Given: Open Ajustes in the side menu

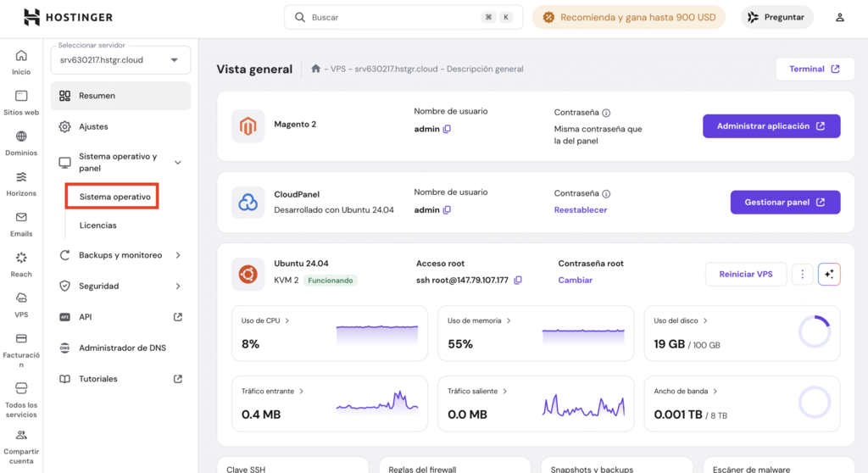Looking at the screenshot, I should 120,127.
